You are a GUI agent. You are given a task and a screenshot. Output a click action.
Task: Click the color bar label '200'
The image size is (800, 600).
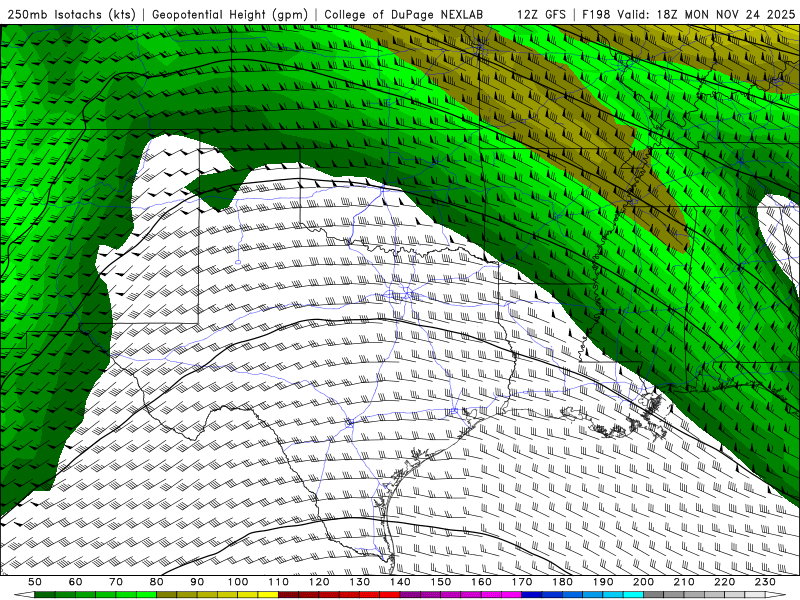[643, 582]
